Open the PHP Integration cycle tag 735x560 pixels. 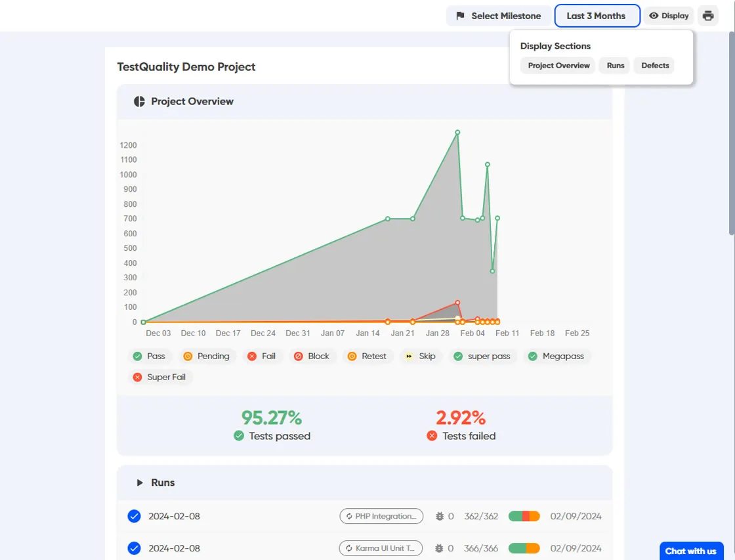coord(381,517)
